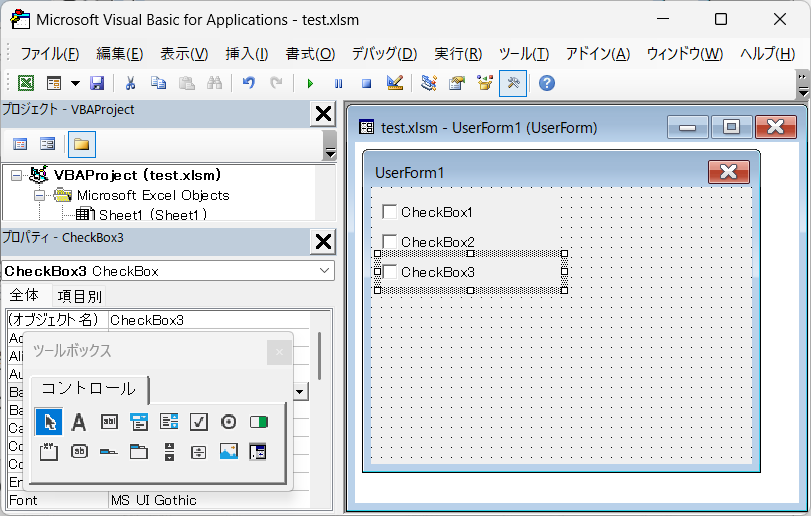The height and width of the screenshot is (516, 811).
Task: Open the Project Explorer toolbar icon
Action: (x=429, y=83)
